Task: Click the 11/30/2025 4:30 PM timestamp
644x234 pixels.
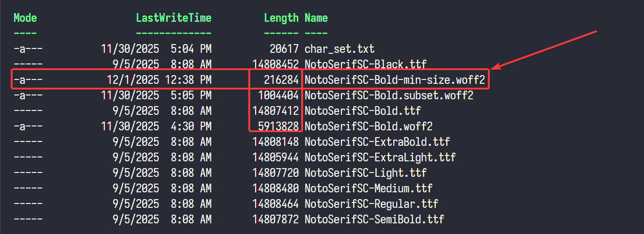Action: tap(156, 126)
